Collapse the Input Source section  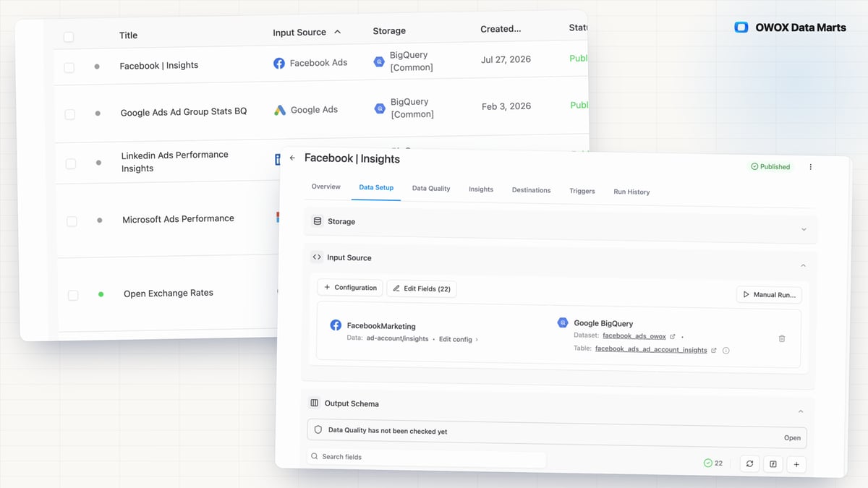(x=803, y=265)
